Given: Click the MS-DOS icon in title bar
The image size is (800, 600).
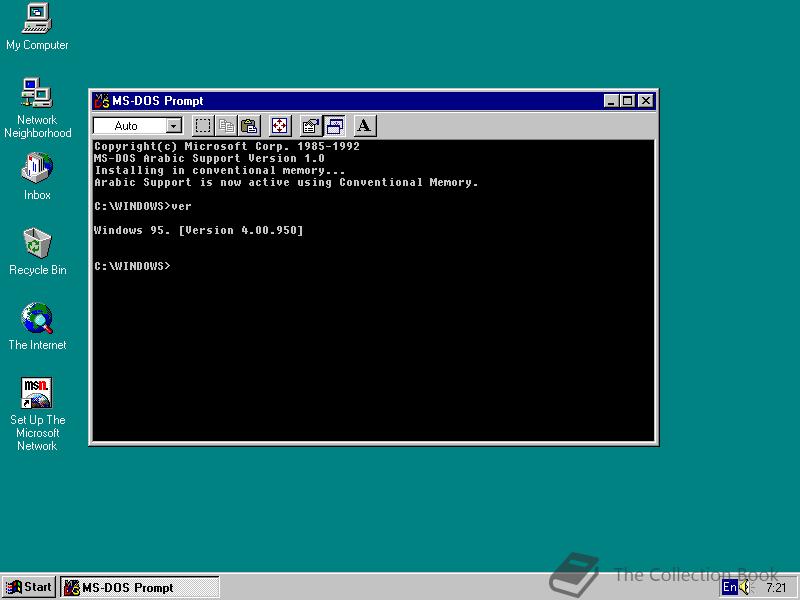Looking at the screenshot, I should pyautogui.click(x=102, y=101).
